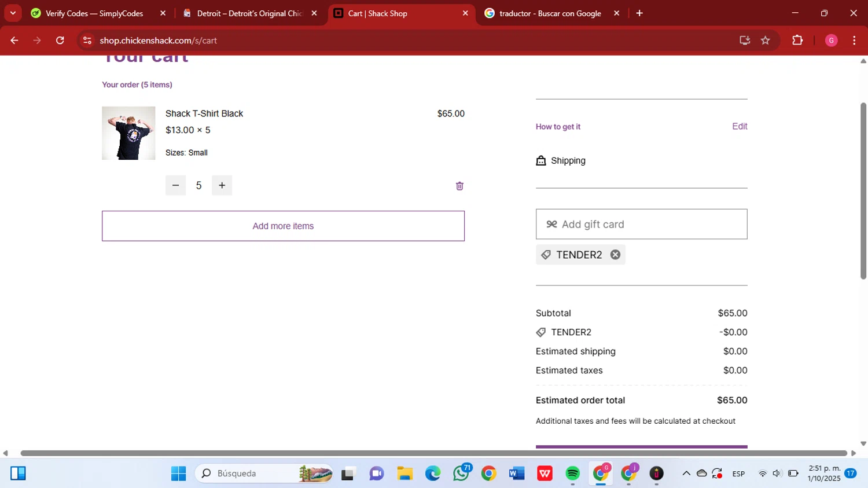Click the Shipping bag icon
The image size is (868, 488).
click(541, 160)
